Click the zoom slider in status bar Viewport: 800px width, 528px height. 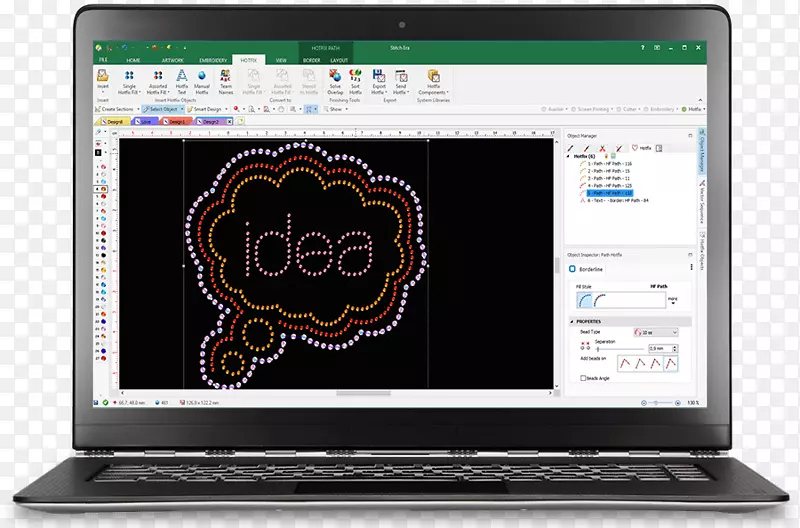(657, 403)
